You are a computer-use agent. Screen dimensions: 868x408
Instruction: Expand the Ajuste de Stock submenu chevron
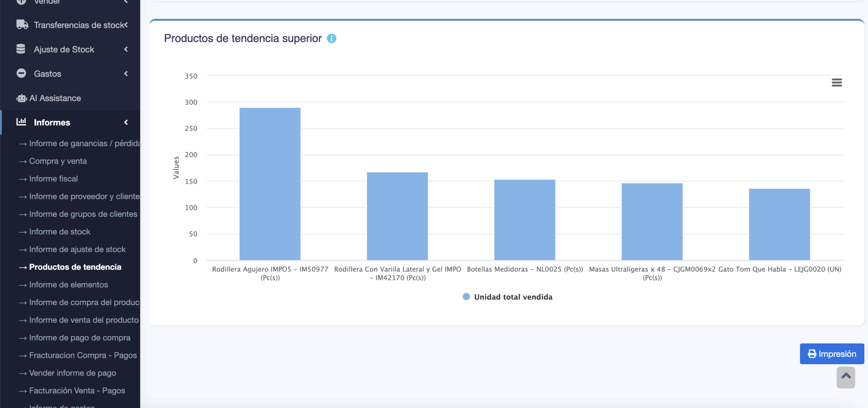tap(126, 49)
